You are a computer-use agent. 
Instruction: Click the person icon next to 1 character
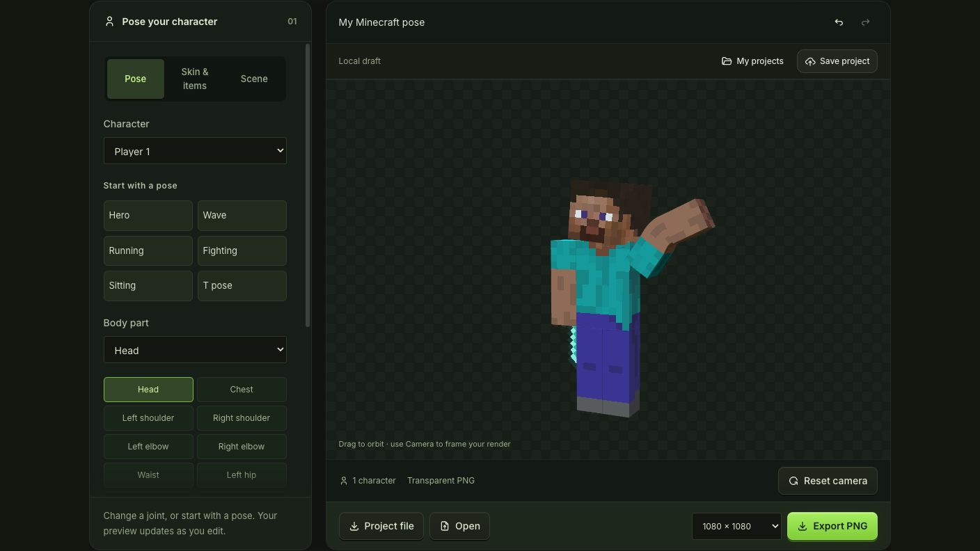344,481
